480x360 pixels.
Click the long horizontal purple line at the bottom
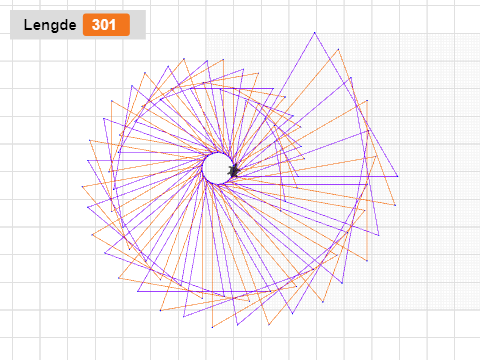[x=204, y=291]
